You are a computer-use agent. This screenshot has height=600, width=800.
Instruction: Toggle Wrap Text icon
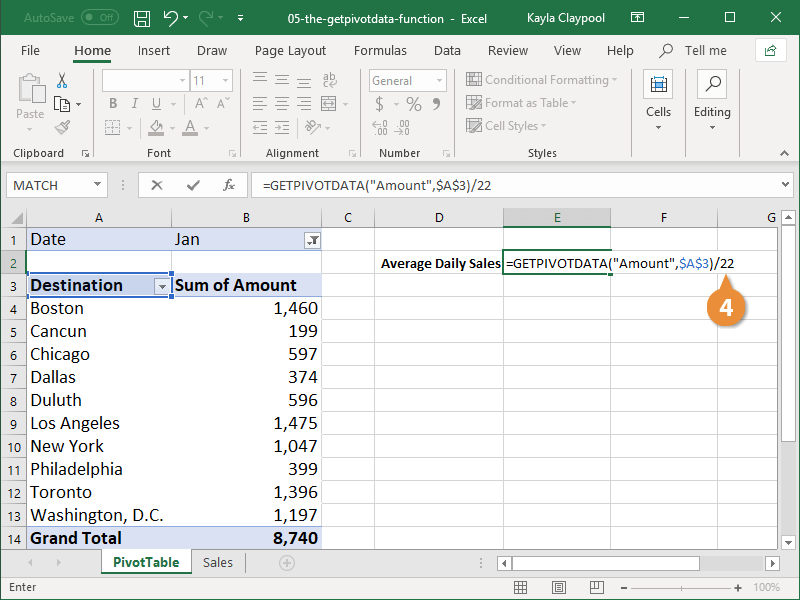330,79
